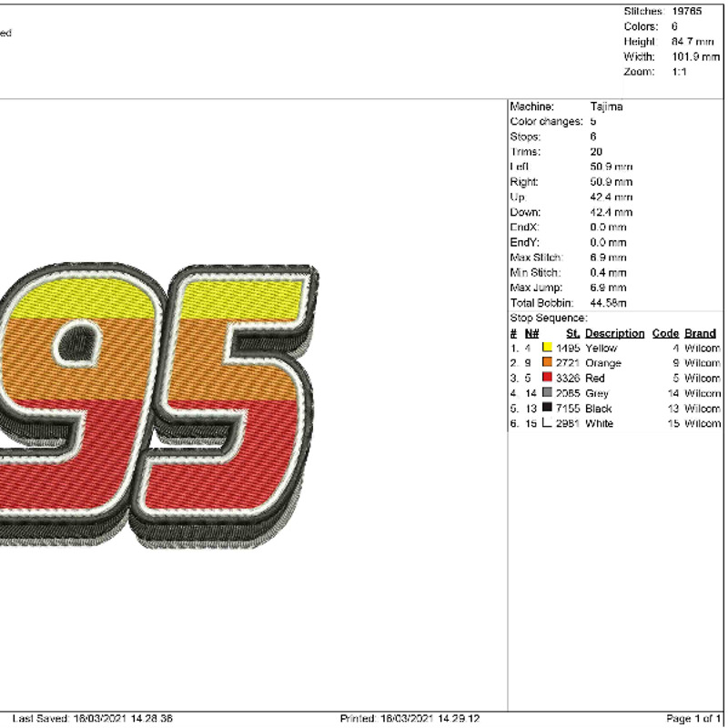
Task: Select the Tajima machine value
Action: pos(608,106)
